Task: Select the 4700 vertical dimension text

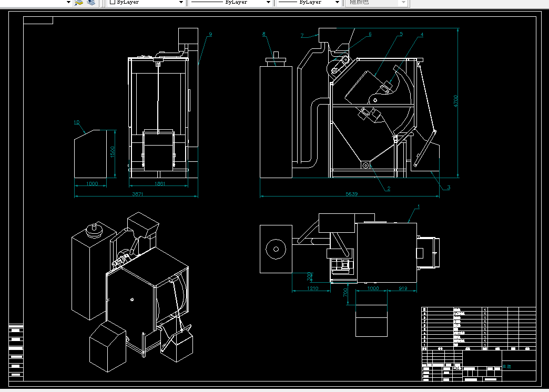Action: [x=455, y=101]
